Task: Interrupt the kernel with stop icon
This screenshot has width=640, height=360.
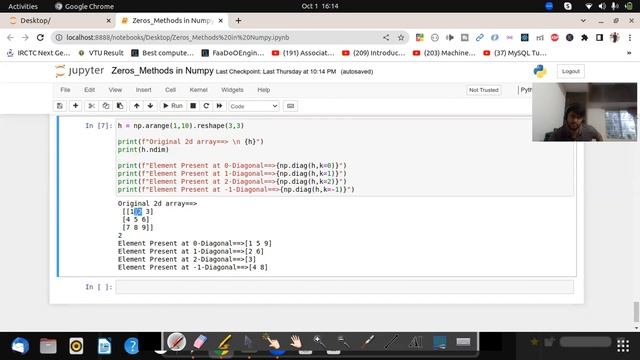Action: tap(193, 106)
